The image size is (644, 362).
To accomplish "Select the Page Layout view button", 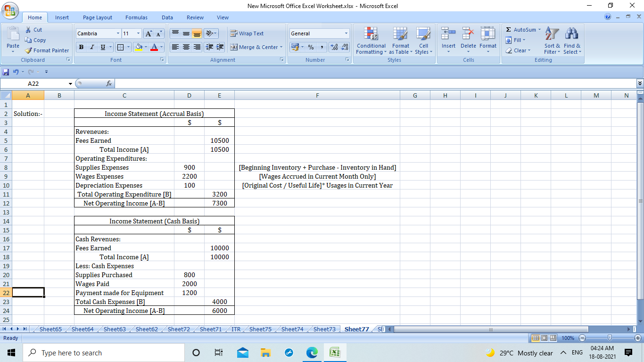I will [544, 338].
